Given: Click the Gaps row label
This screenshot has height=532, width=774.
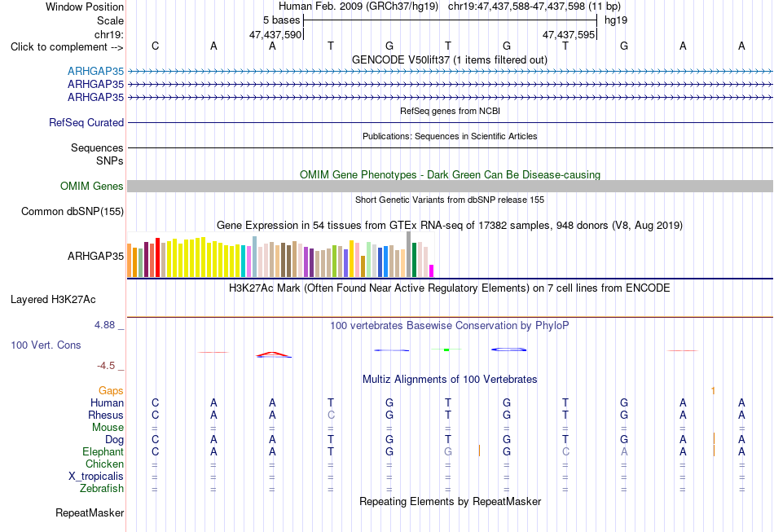Looking at the screenshot, I should [x=111, y=391].
